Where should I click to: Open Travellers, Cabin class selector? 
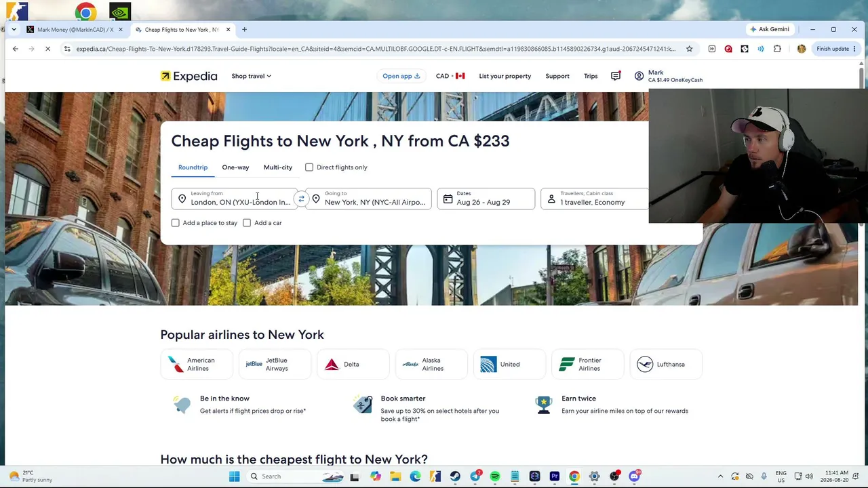coord(595,199)
